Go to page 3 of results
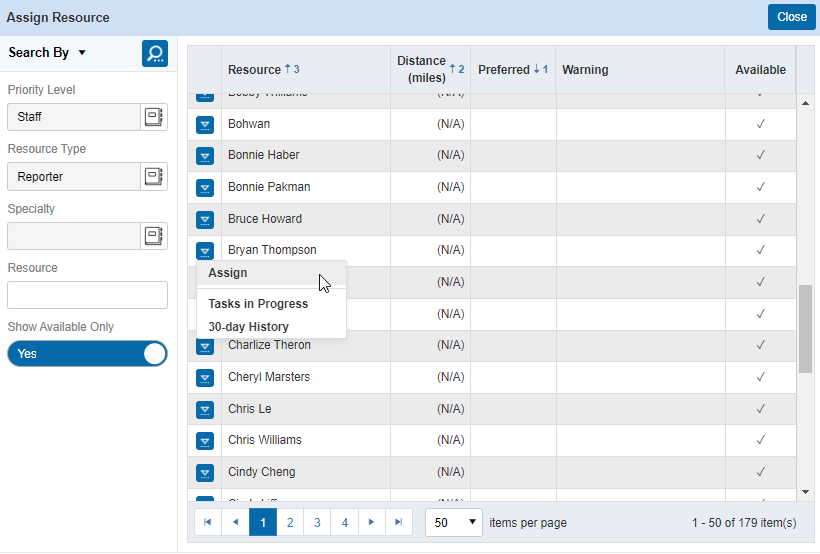This screenshot has height=554, width=820. (317, 522)
